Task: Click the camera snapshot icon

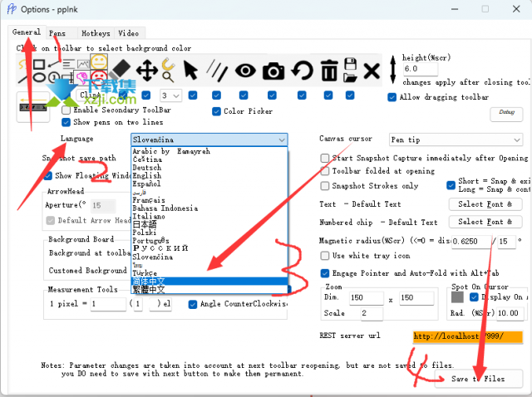Action: 273,71
